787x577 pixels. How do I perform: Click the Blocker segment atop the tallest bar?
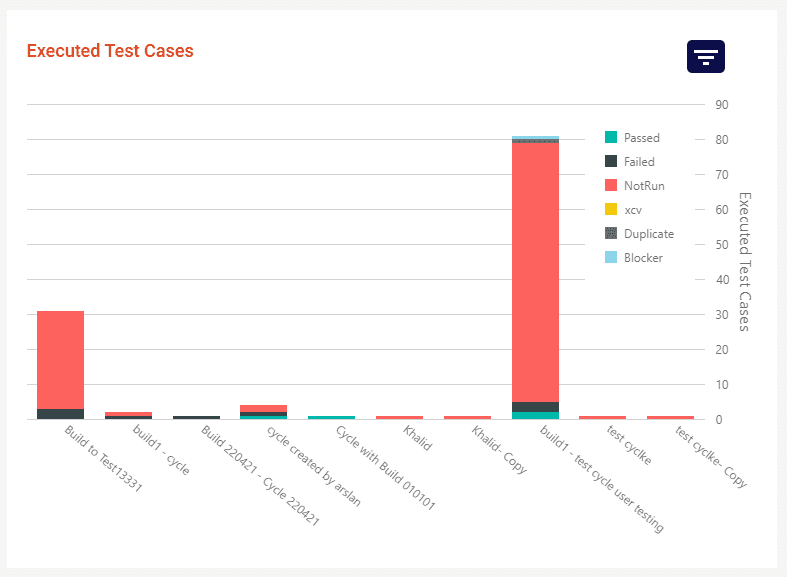click(535, 138)
